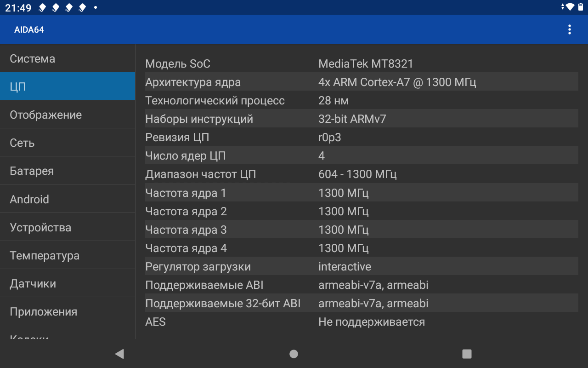Viewport: 588px width, 368px height.
Task: Tap the Модель SoC row
Action: tap(362, 64)
